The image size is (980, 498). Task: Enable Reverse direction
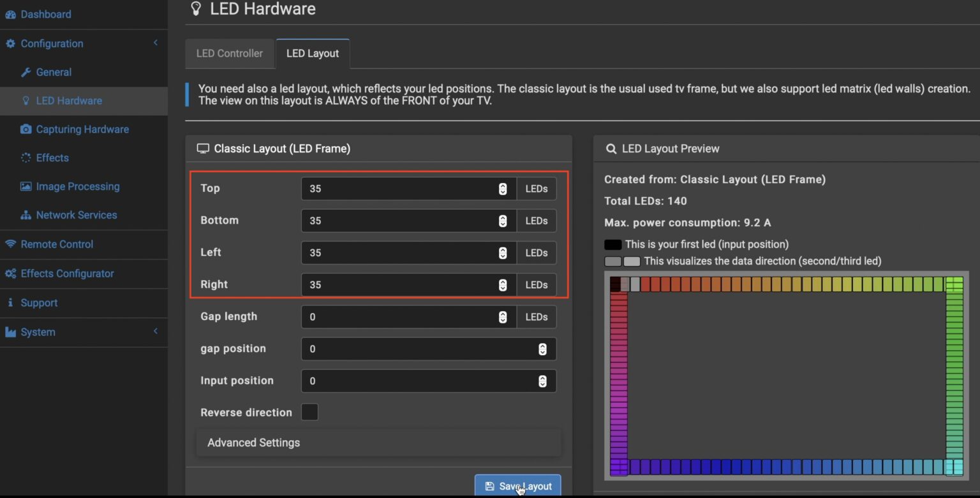[x=309, y=412]
